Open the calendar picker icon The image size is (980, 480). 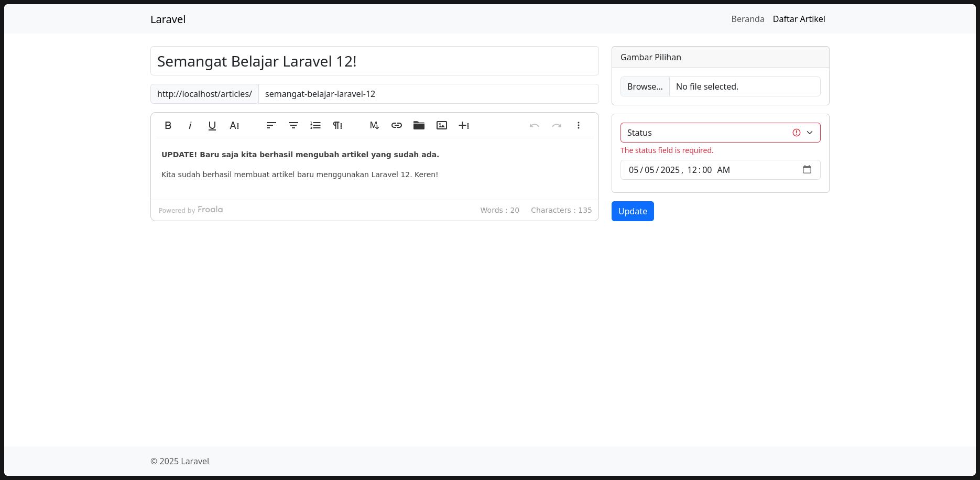click(x=807, y=169)
